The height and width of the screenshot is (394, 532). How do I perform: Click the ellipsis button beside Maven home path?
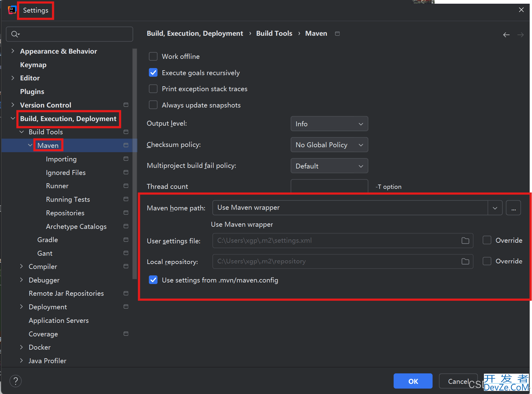pos(513,208)
